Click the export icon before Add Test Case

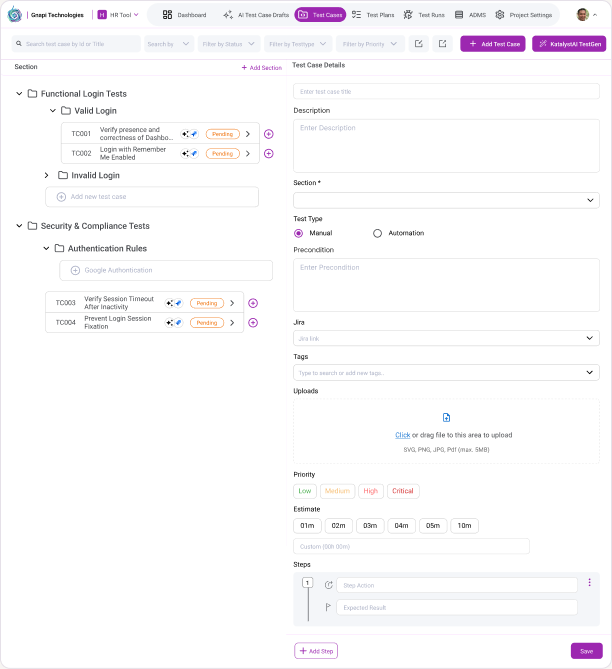coord(443,44)
